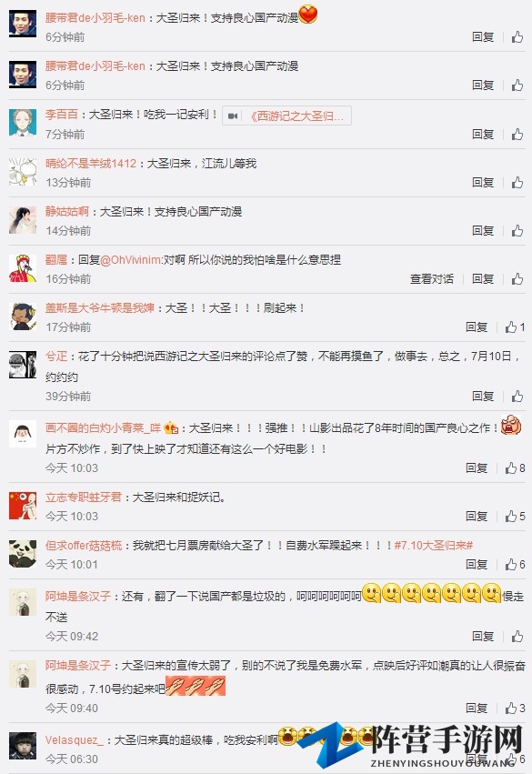Screen dimensions: 532x774
Task: Open the #7.10大圣归来# hashtag
Action: [x=434, y=546]
